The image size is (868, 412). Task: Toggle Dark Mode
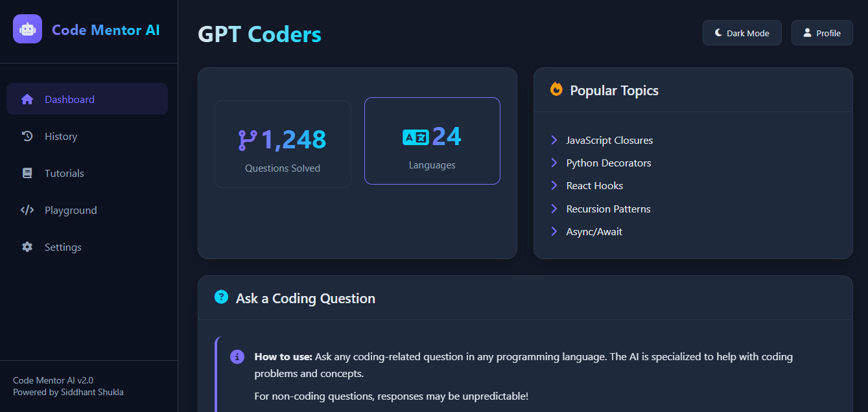[x=742, y=33]
